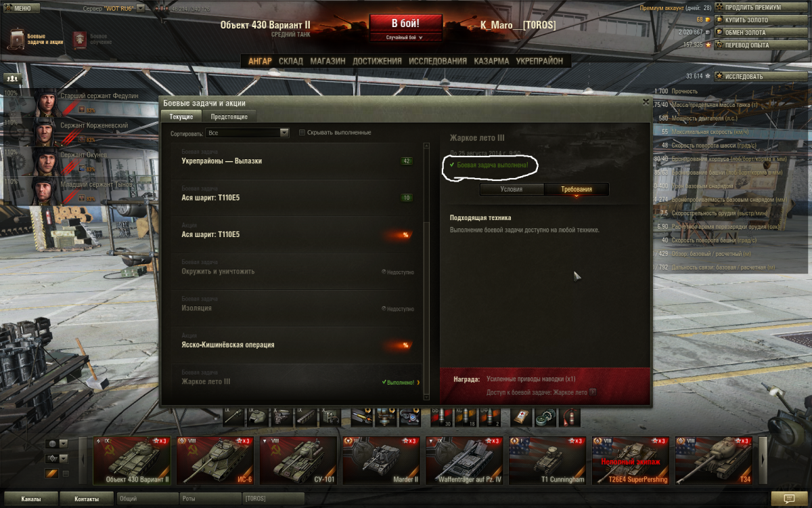The height and width of the screenshot is (508, 812).
Task: Open the Боевое обучение tutorial icon
Action: coord(80,39)
